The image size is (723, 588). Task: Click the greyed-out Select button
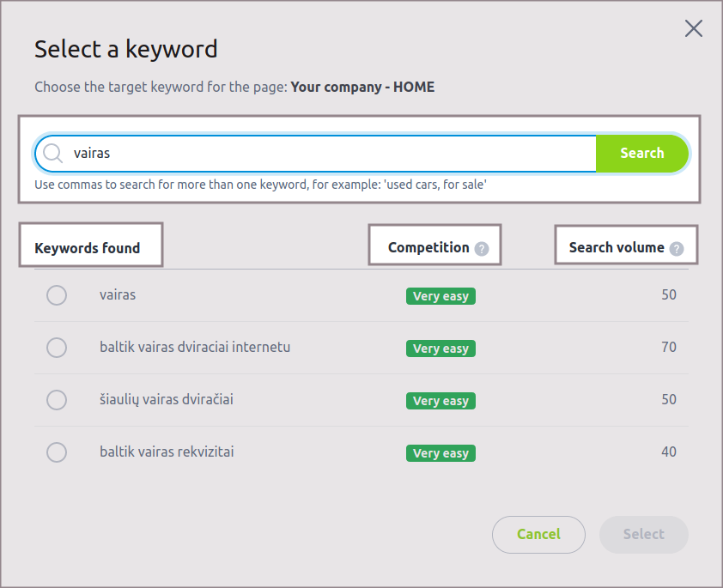coord(643,534)
